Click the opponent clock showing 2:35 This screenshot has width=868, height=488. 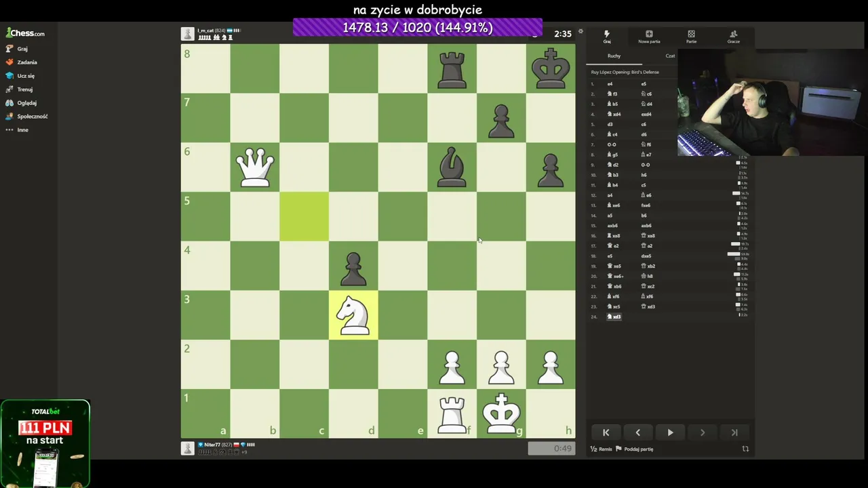pyautogui.click(x=562, y=34)
